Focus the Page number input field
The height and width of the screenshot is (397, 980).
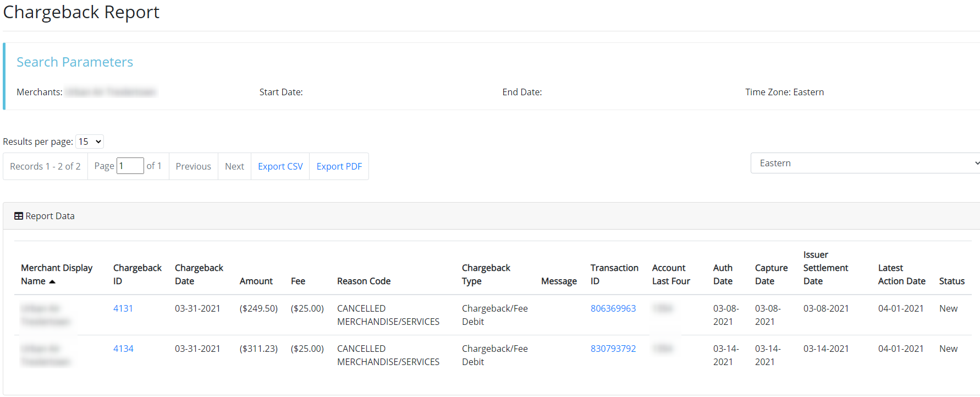point(130,166)
